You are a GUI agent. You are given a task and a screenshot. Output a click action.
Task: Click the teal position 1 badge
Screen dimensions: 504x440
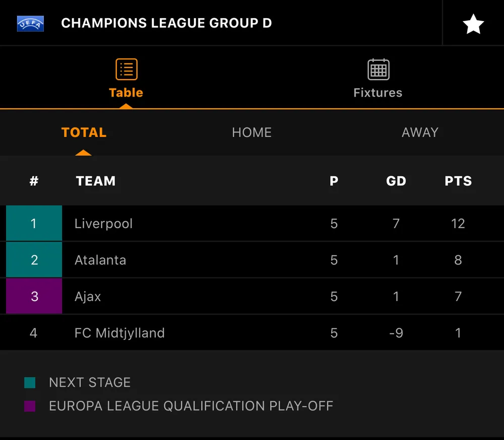click(x=34, y=224)
